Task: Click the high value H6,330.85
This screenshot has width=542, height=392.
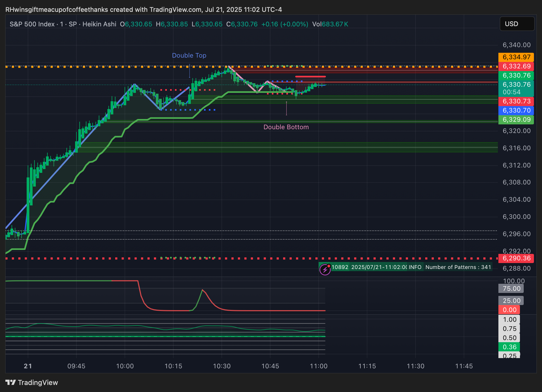Action: (172, 24)
